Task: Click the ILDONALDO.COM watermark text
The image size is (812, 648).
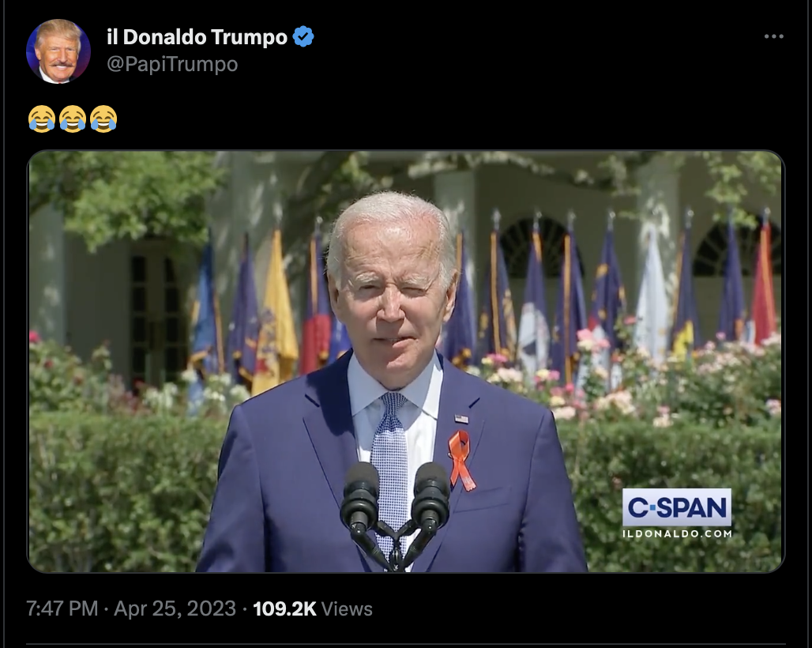Action: [678, 533]
